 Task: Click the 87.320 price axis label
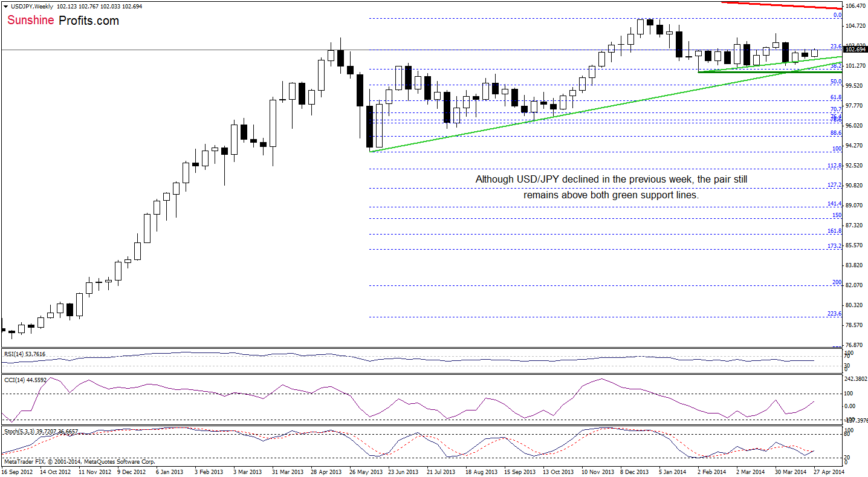coord(855,226)
